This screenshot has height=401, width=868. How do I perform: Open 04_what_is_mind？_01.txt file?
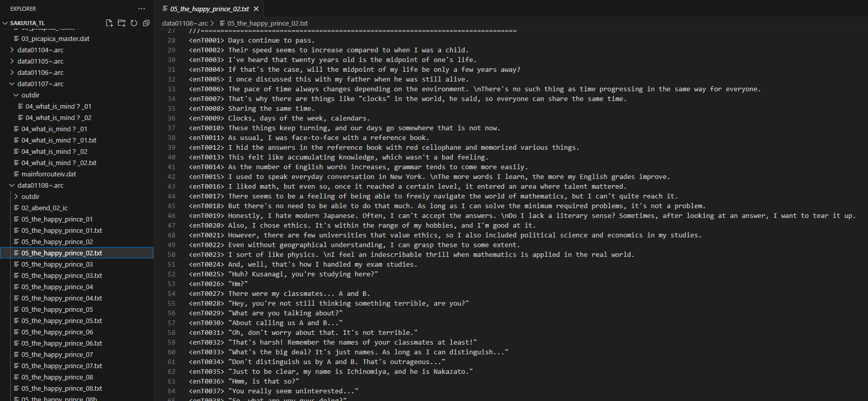[58, 140]
